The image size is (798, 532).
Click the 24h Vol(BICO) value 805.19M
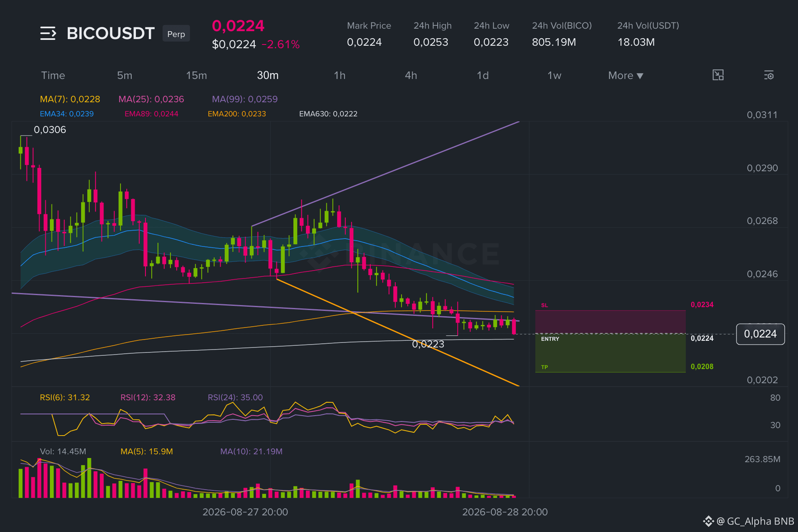pos(554,42)
